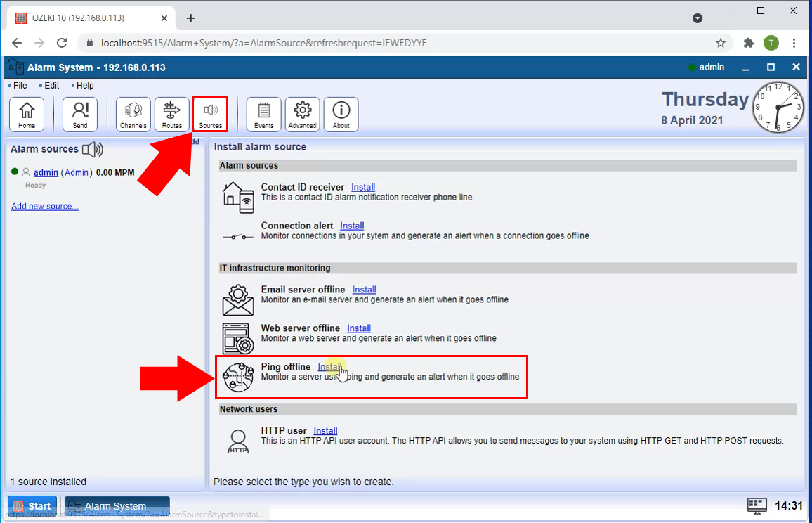
Task: Open the Chrome three-dot menu
Action: [794, 43]
